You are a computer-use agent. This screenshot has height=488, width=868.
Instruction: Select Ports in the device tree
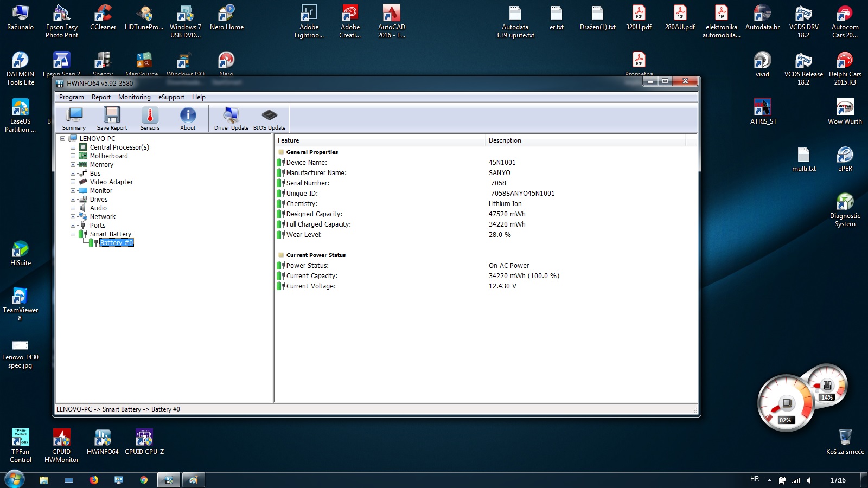pos(98,225)
